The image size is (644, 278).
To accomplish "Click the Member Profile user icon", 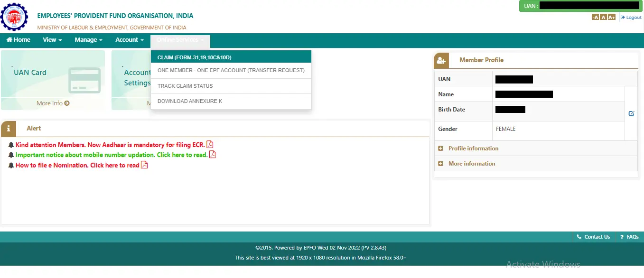I will click(x=441, y=60).
